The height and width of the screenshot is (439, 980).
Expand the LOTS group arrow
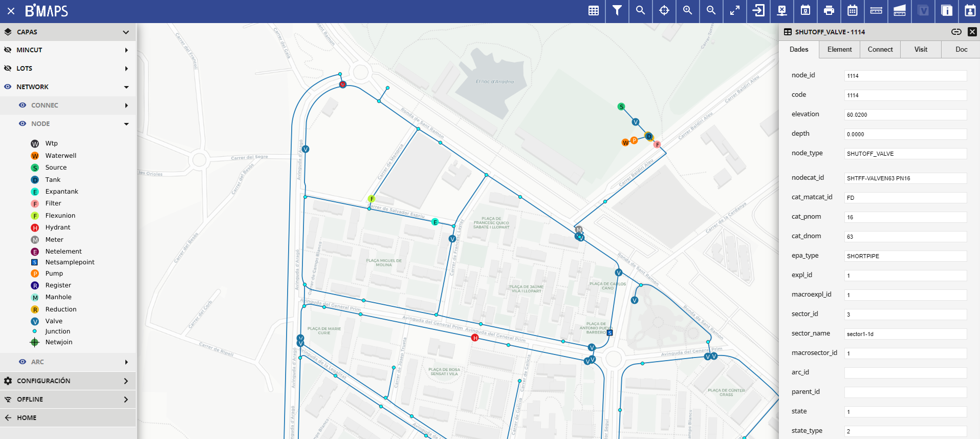pyautogui.click(x=126, y=69)
